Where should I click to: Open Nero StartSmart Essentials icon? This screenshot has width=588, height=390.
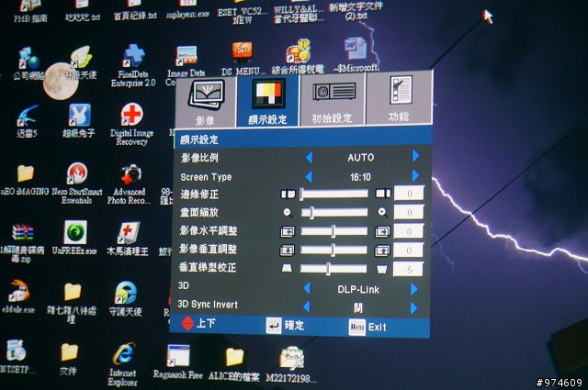[77, 184]
